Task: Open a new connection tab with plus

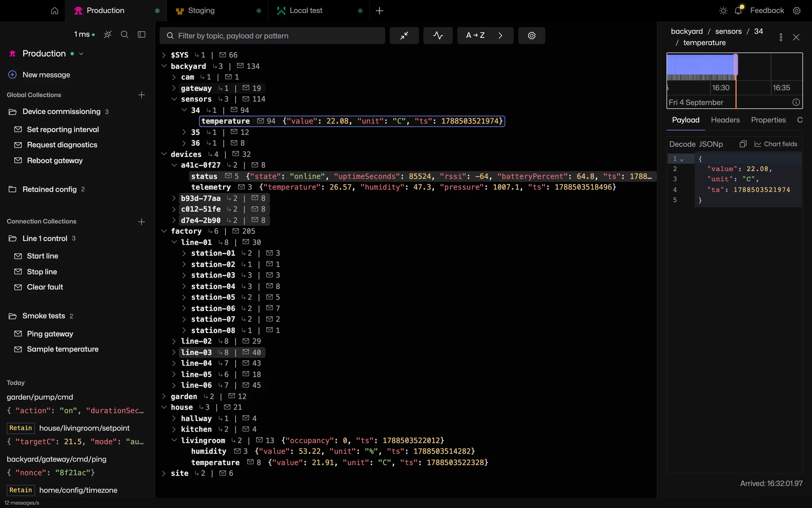Action: click(x=379, y=11)
